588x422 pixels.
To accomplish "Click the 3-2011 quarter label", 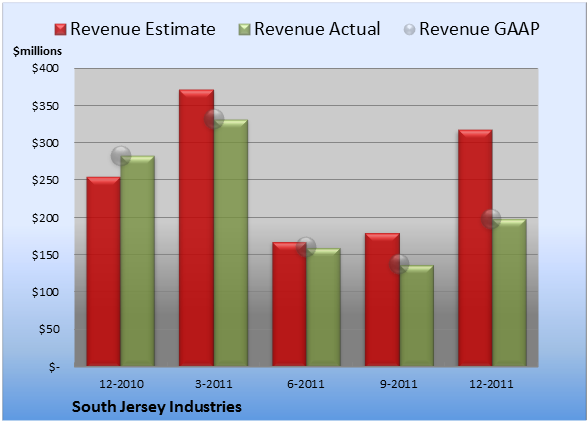I will (214, 384).
